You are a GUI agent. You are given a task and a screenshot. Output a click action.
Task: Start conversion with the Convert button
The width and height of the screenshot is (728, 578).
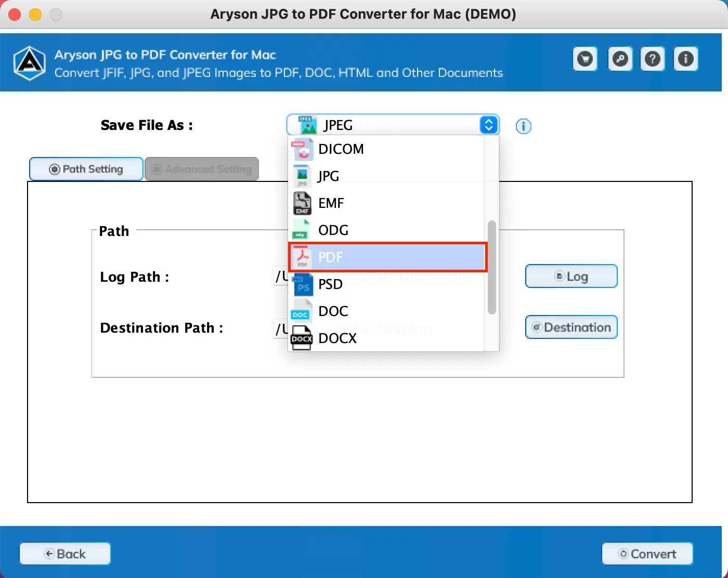point(647,554)
